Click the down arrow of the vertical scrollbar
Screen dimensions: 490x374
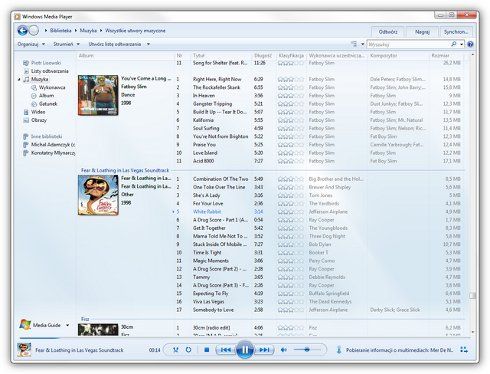pos(472,332)
